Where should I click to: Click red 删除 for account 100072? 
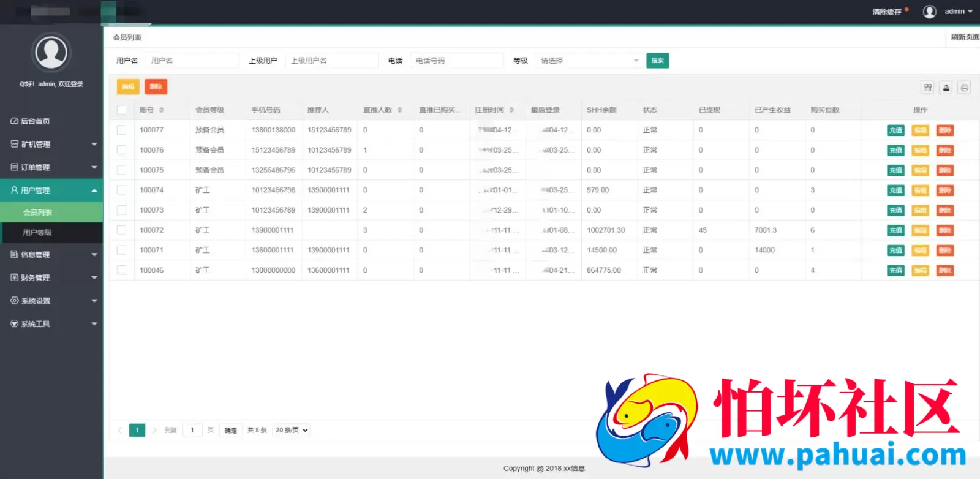pyautogui.click(x=945, y=230)
